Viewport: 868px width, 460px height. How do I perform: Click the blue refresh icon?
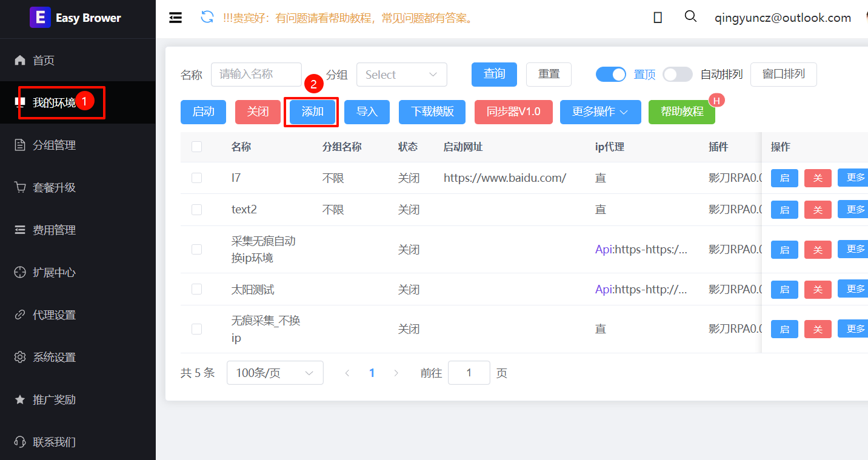tap(207, 18)
